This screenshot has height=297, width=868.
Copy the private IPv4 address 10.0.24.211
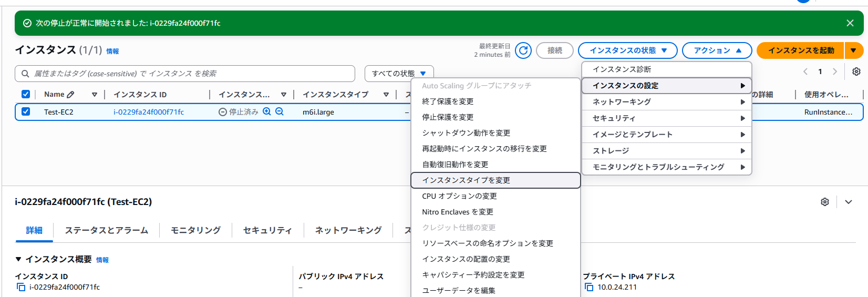(589, 287)
